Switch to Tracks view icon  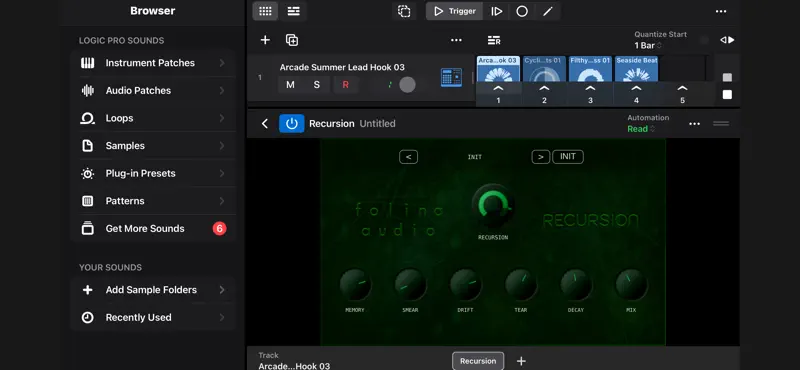click(x=293, y=11)
